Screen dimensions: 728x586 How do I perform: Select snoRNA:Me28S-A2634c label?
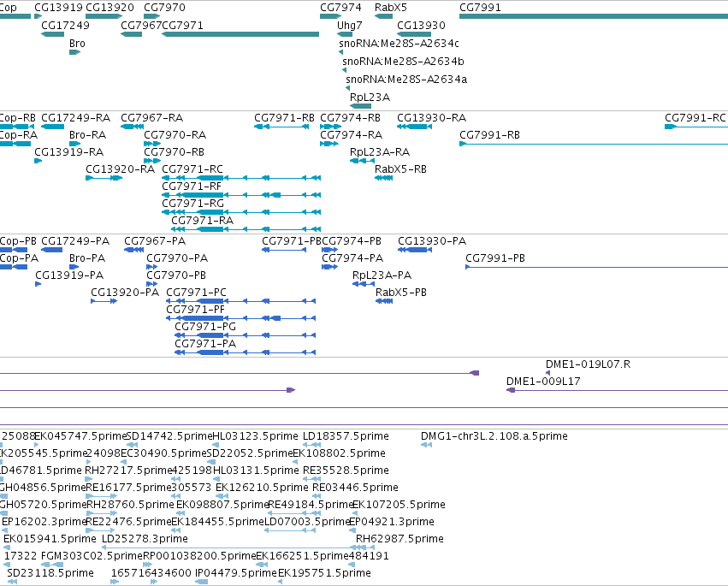(x=399, y=43)
